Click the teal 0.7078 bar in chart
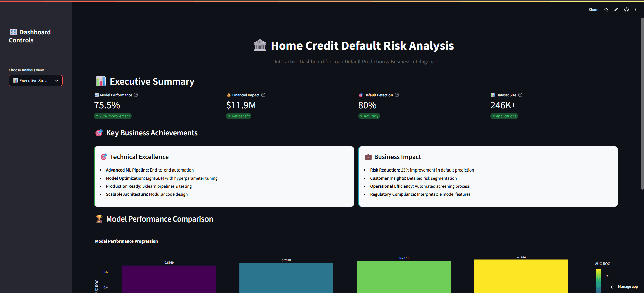Viewport: 644px width, 293px height. point(286,278)
